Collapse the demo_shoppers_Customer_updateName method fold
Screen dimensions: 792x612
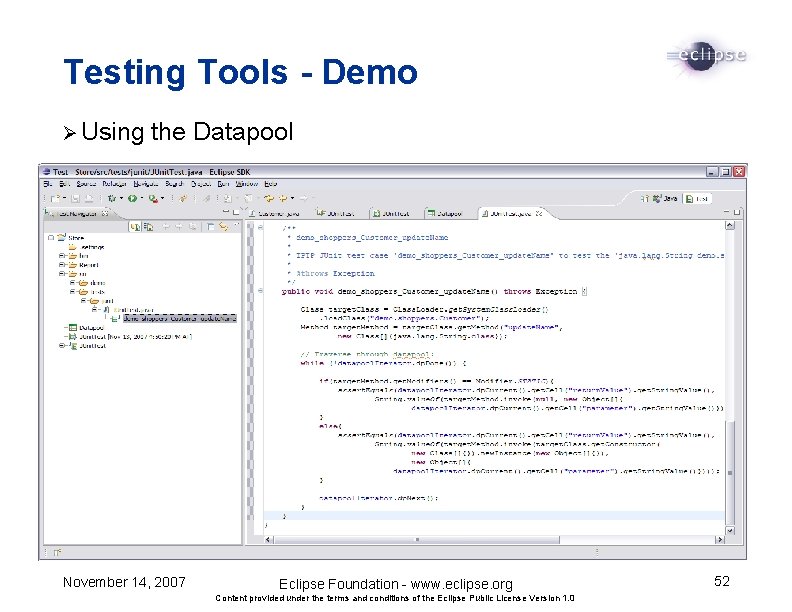[x=260, y=291]
